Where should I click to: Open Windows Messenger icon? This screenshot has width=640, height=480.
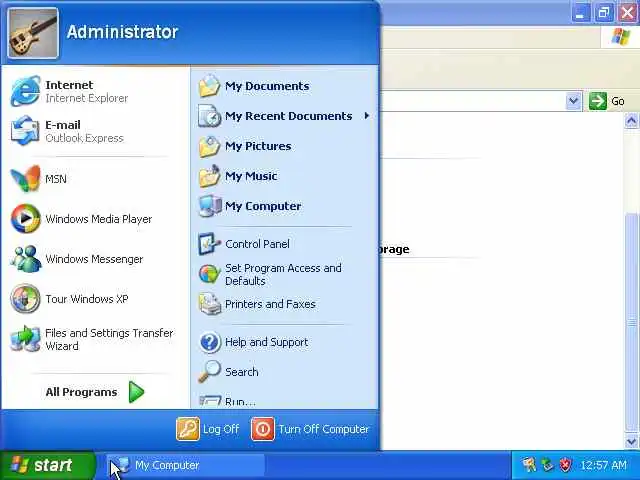coord(25,259)
